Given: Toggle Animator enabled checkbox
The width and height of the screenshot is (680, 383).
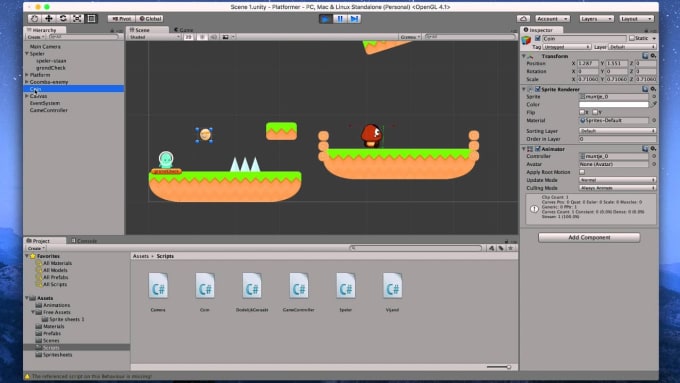Looking at the screenshot, I should point(538,149).
